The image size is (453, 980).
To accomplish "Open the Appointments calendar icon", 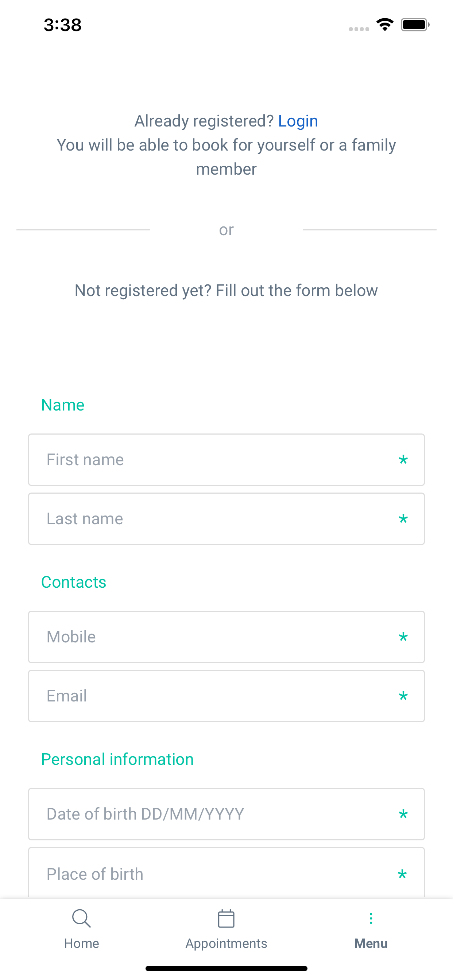I will pyautogui.click(x=226, y=919).
